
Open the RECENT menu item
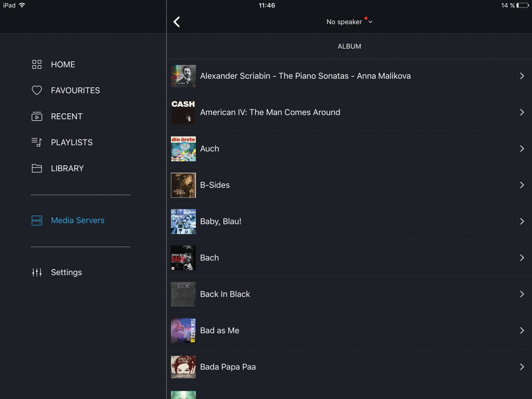coord(67,116)
